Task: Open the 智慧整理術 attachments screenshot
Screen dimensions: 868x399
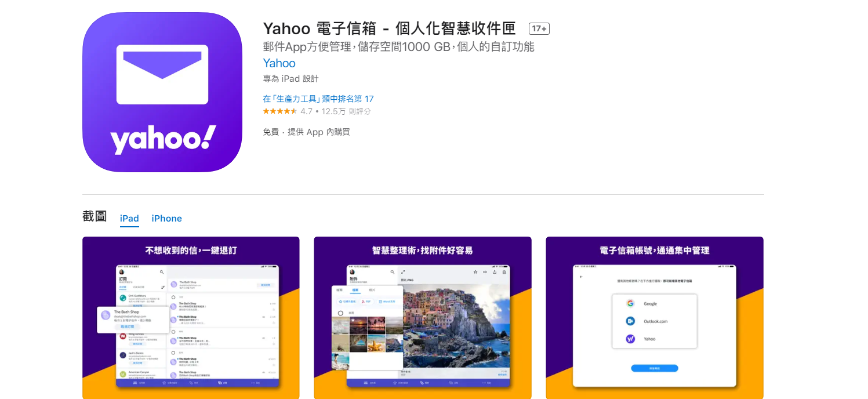Action: [423, 318]
